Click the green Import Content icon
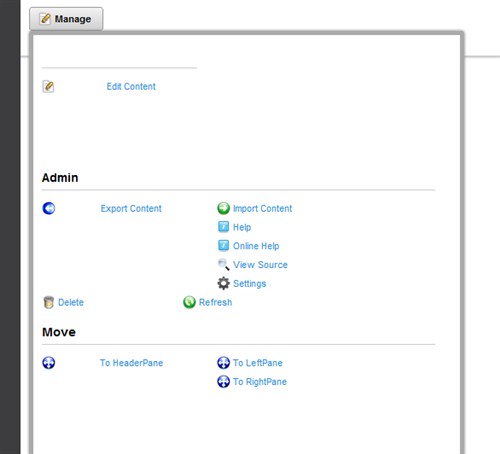The width and height of the screenshot is (500, 454). pos(223,208)
